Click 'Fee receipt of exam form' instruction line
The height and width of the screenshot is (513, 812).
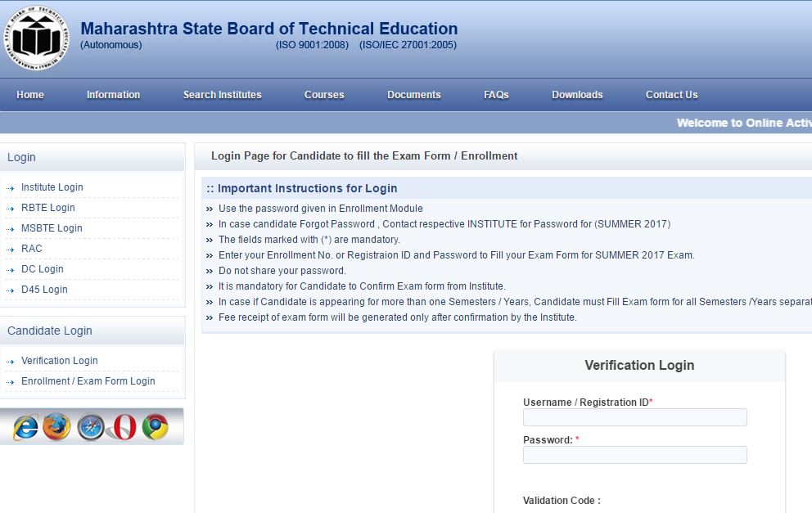(398, 317)
